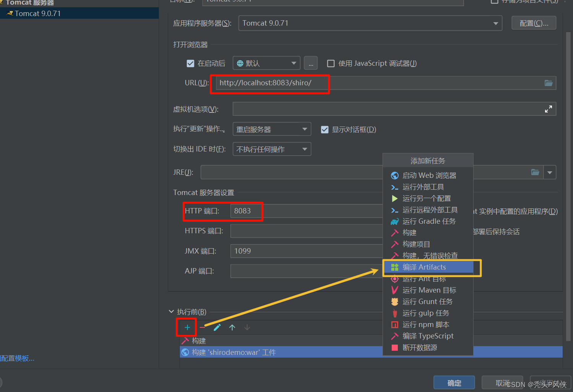Open the 不执行任何操作 dropdown
Image resolution: width=573 pixels, height=392 pixels.
tap(272, 149)
